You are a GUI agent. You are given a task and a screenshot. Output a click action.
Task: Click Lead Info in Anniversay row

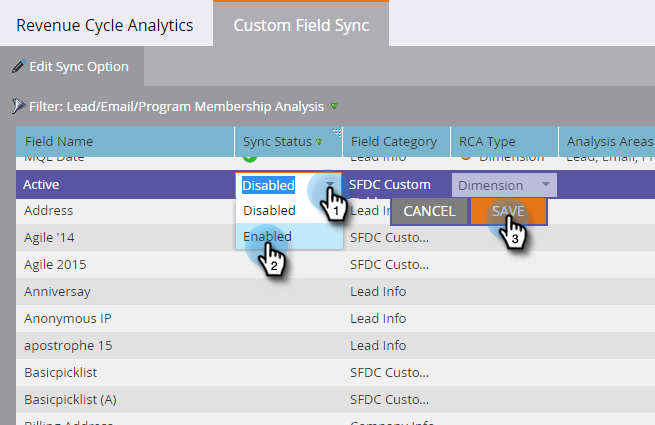pyautogui.click(x=378, y=291)
